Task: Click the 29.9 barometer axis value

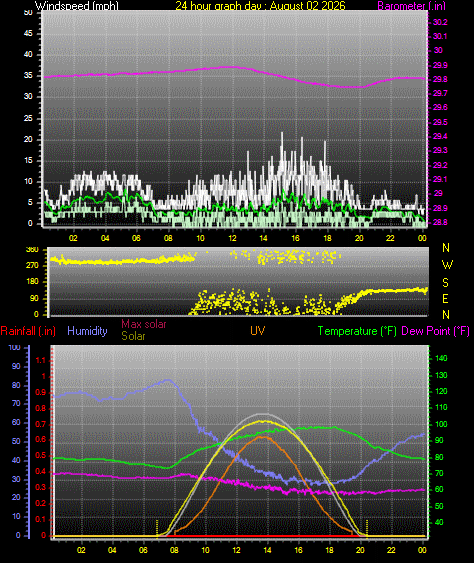Action: [440, 65]
